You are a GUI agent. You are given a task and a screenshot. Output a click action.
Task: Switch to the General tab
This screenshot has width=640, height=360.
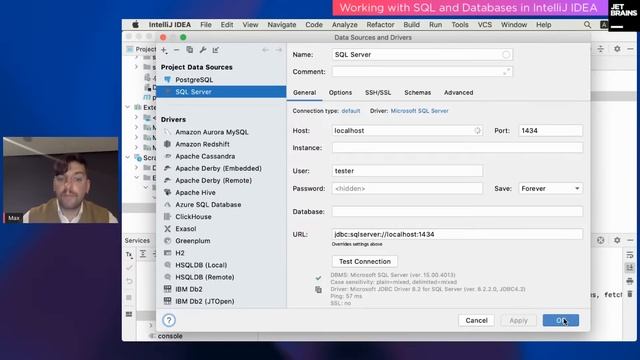[304, 93]
